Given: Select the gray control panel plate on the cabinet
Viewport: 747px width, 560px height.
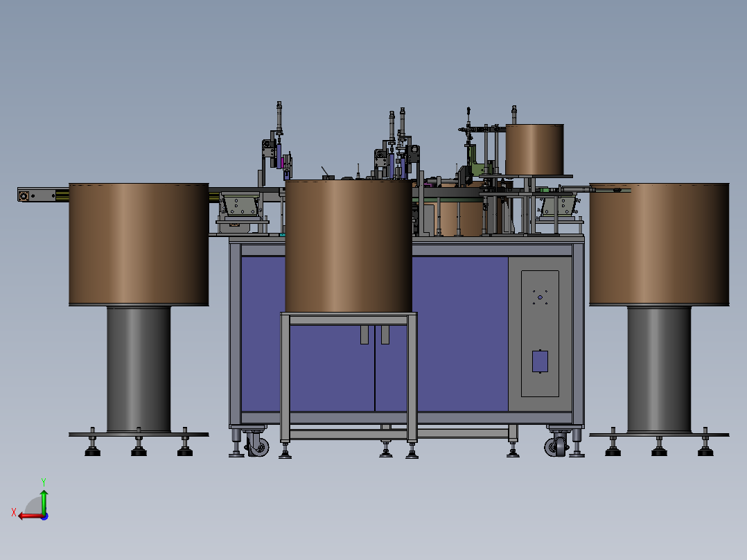Looking at the screenshot, I should [540, 333].
